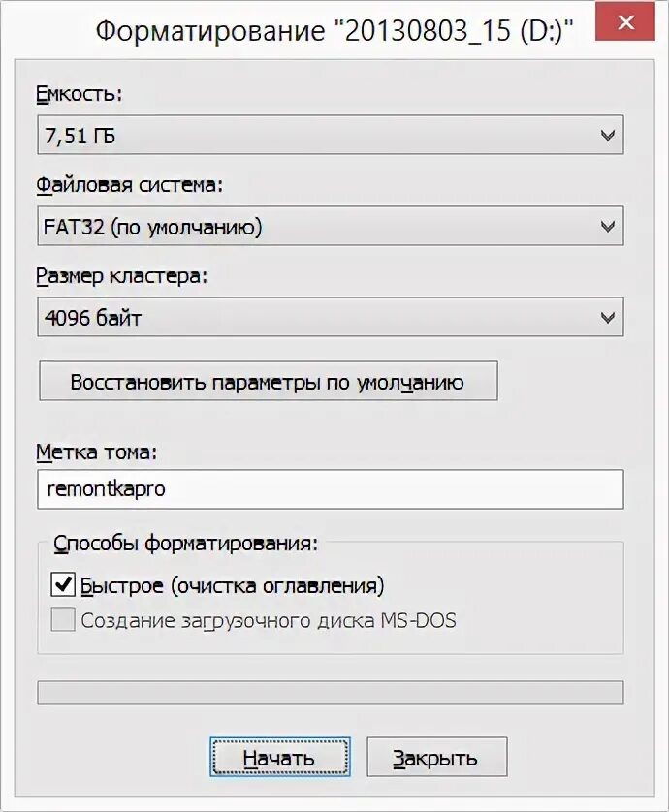Viewport: 669px width, 812px height.
Task: Expand the Размер кластера dropdown arrow
Action: (607, 317)
